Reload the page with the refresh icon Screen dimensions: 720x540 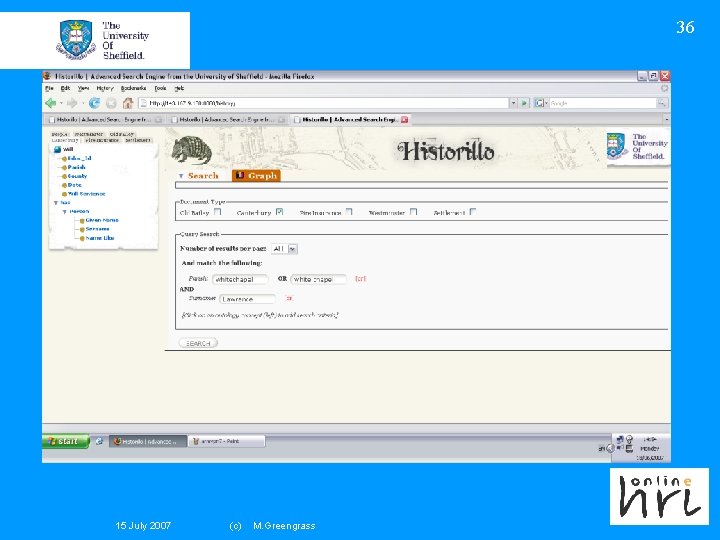pyautogui.click(x=94, y=103)
